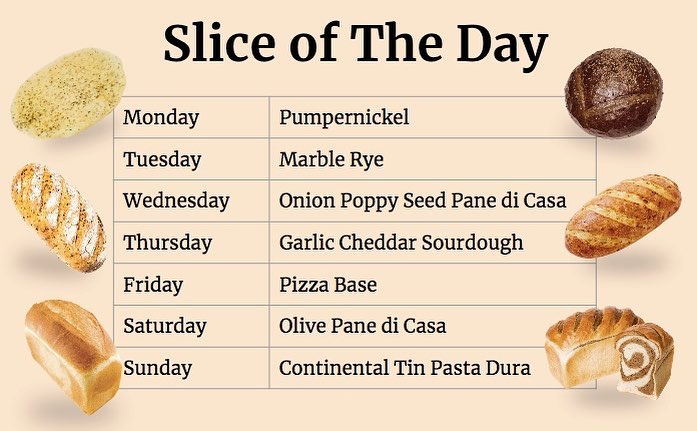
Task: Select the poppy seed loaf picture
Action: (58, 217)
